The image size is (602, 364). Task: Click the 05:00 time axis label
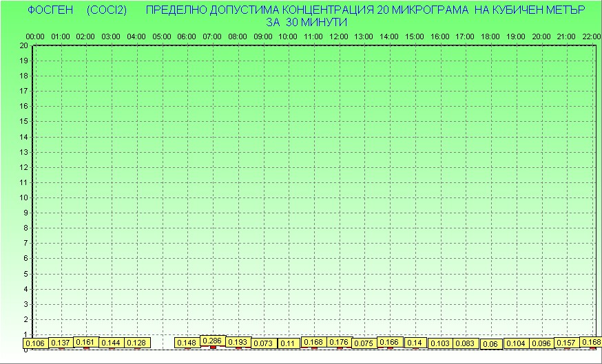click(162, 36)
